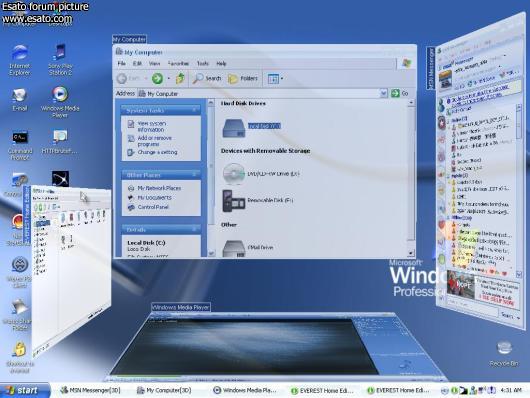Image resolution: width=530 pixels, height=398 pixels.
Task: Expand the Address bar dropdown arrow
Action: click(383, 93)
